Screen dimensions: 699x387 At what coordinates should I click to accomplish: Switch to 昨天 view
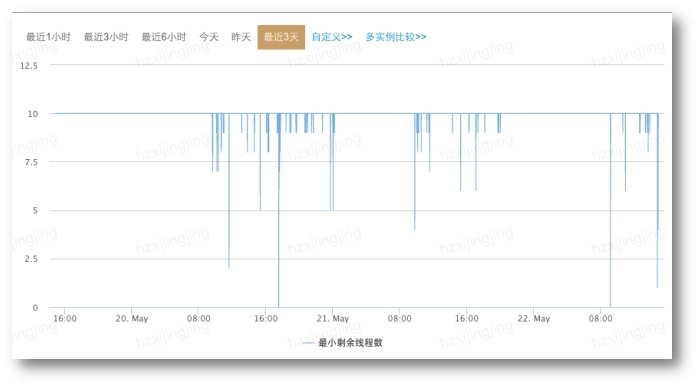(241, 37)
